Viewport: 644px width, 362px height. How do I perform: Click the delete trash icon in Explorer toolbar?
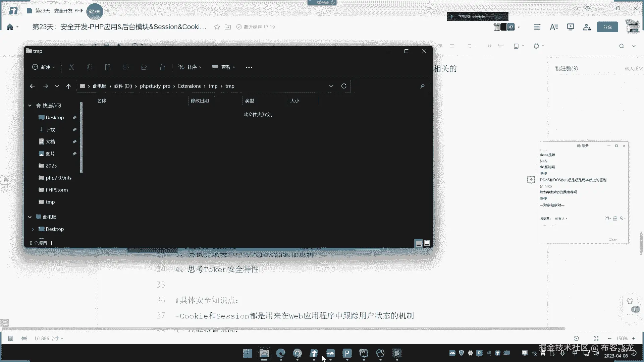(x=162, y=67)
